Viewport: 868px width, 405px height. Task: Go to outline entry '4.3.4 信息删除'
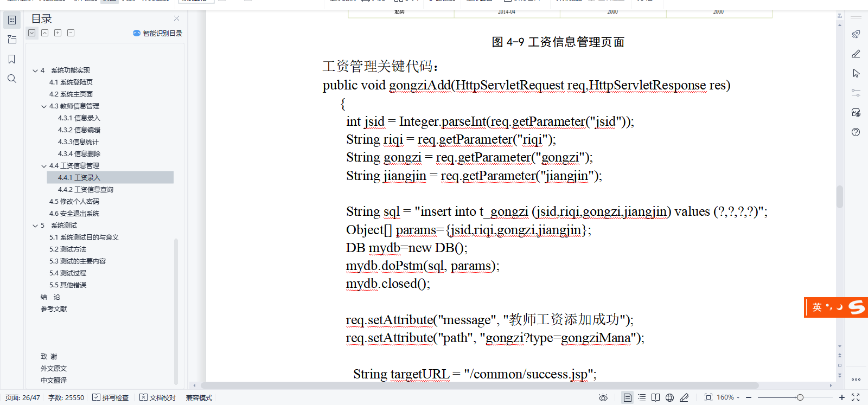pyautogui.click(x=79, y=154)
